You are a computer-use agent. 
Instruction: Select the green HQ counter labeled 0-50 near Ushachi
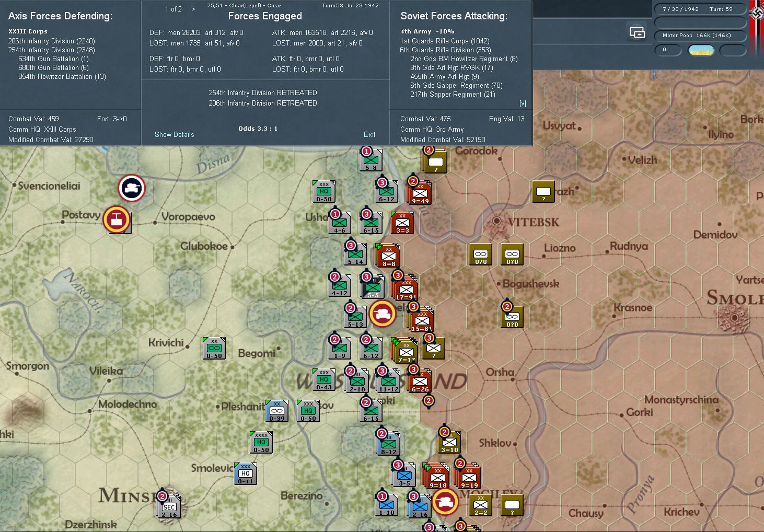(x=324, y=192)
